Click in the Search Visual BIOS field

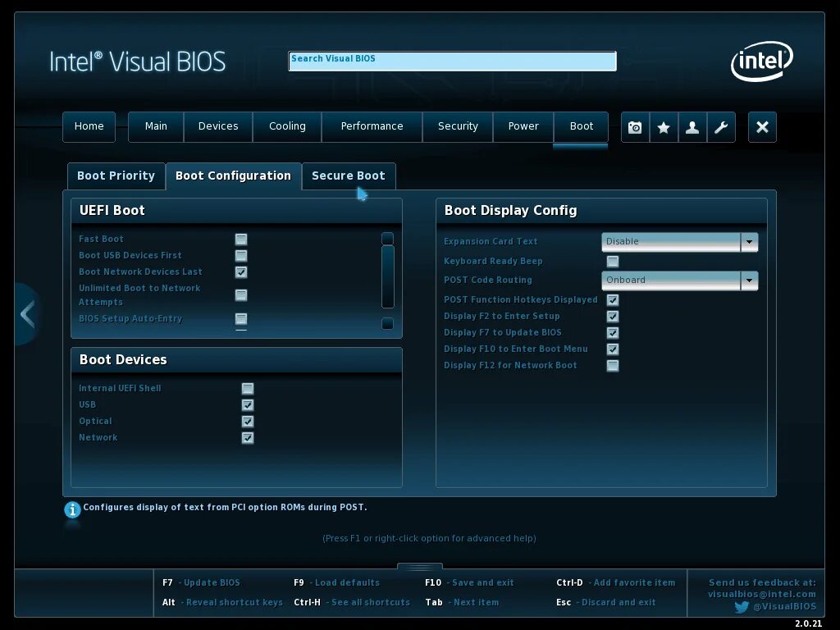(x=452, y=61)
